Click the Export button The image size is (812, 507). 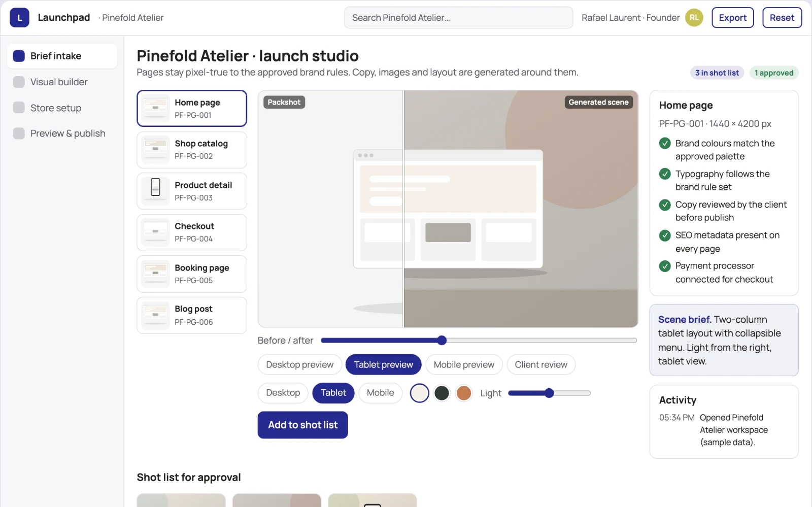732,18
